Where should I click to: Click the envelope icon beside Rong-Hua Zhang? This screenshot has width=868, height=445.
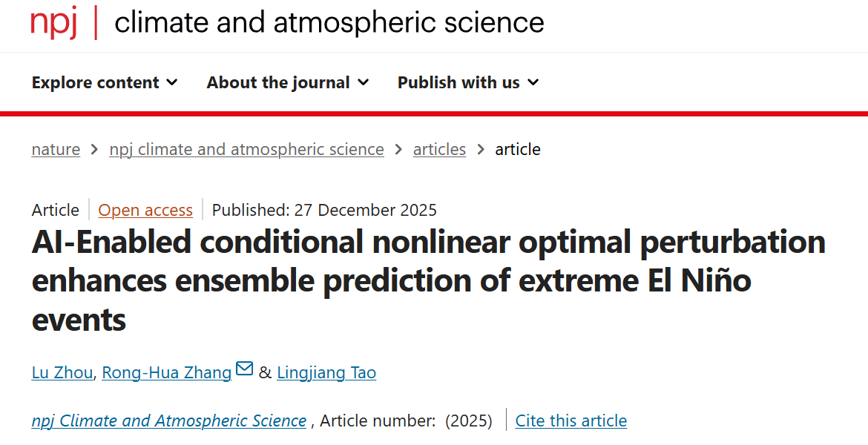(244, 369)
